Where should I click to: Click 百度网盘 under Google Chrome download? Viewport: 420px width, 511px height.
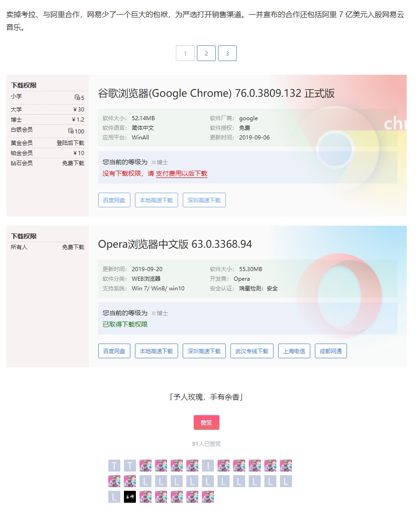pyautogui.click(x=114, y=200)
